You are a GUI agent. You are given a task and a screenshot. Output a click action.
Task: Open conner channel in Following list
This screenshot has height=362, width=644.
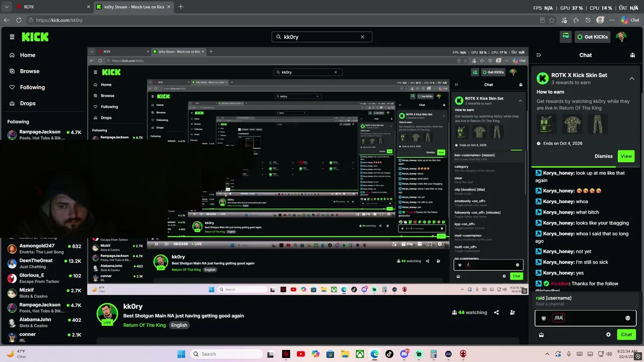pyautogui.click(x=43, y=336)
